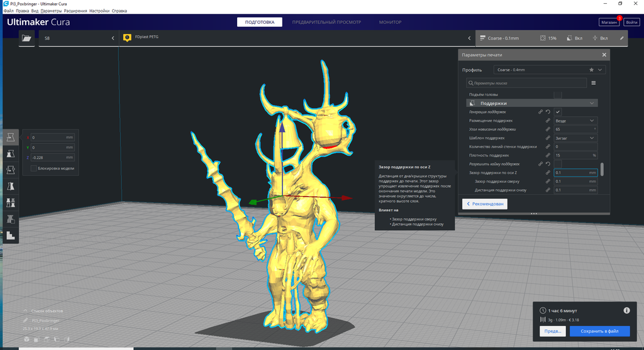Click the settings panel vertical scrollbar
This screenshot has width=644, height=350.
click(602, 169)
